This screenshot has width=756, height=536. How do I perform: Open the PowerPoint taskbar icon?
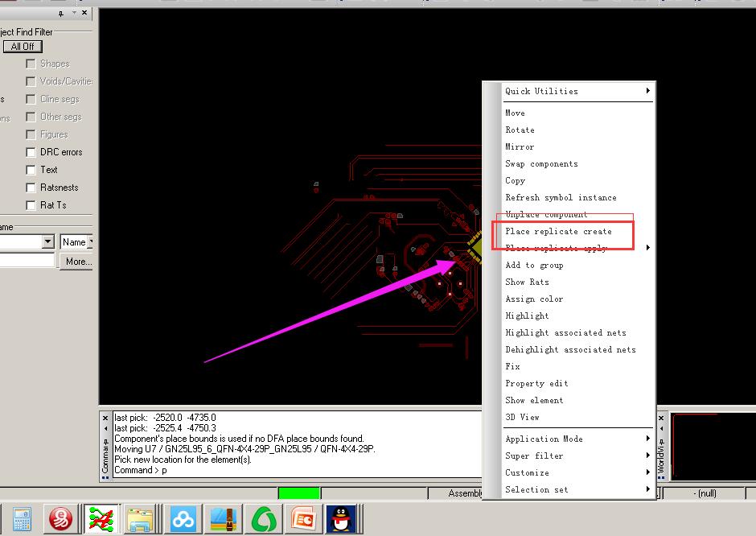[304, 519]
